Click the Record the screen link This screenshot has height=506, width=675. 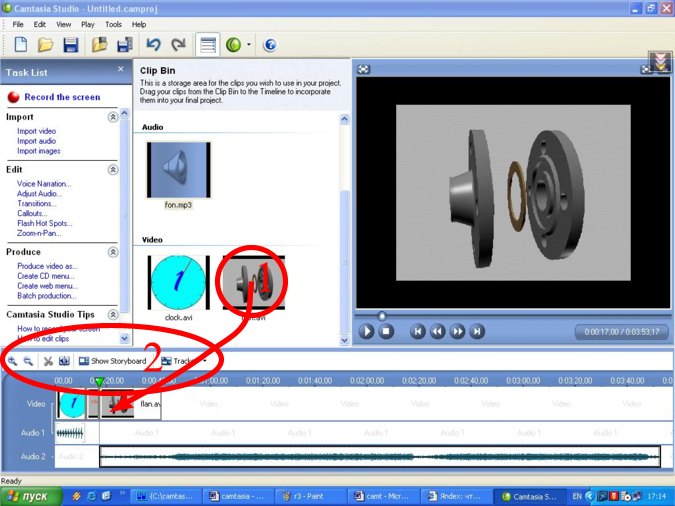tap(62, 97)
